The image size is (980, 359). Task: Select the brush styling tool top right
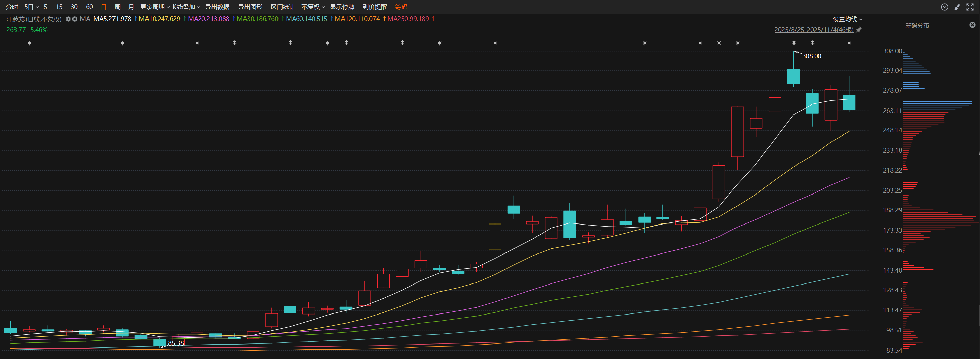coord(957,7)
